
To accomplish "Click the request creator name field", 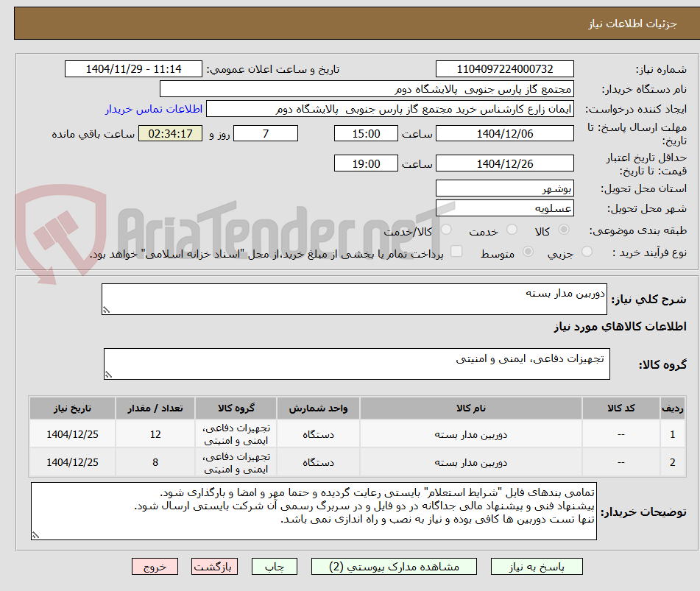I will 389,109.
